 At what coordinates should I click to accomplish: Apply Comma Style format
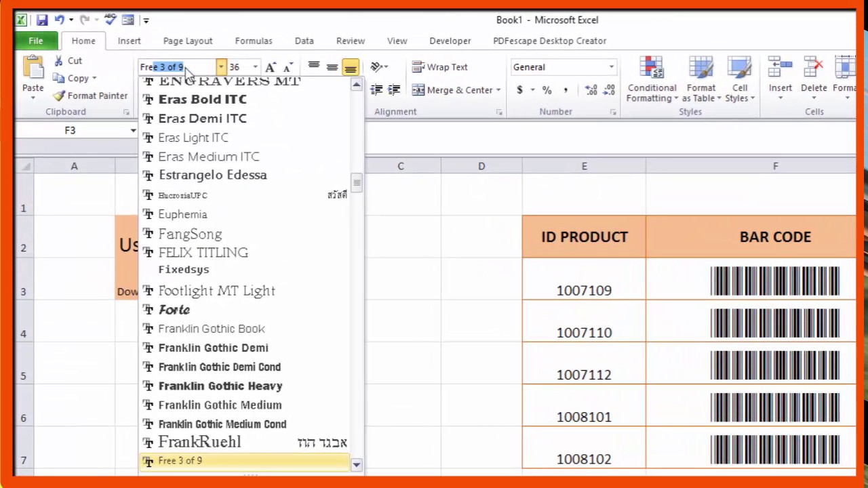click(x=566, y=90)
